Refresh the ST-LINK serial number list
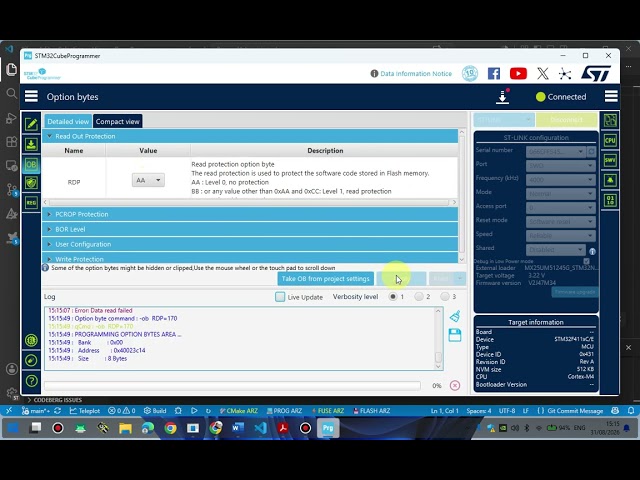This screenshot has height=480, width=640. pos(591,152)
